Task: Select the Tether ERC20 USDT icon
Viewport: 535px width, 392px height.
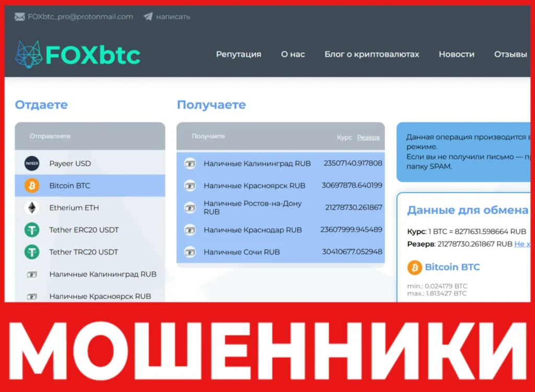Action: (x=31, y=230)
